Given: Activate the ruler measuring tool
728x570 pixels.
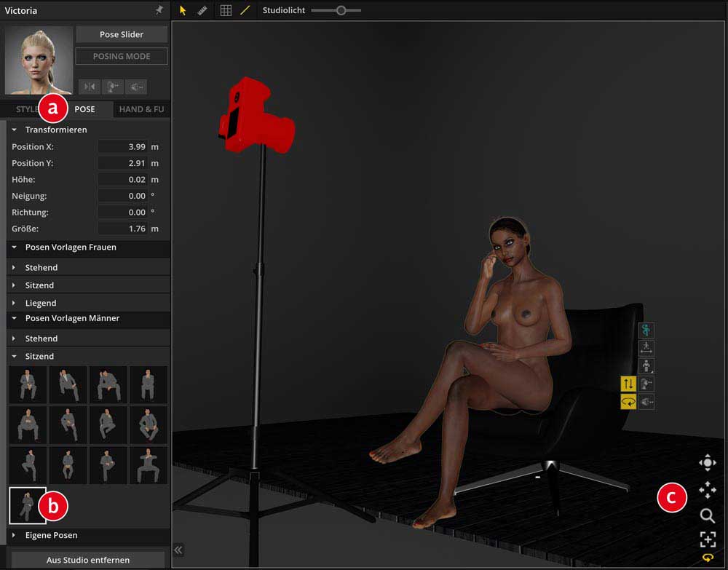Looking at the screenshot, I should (x=202, y=11).
